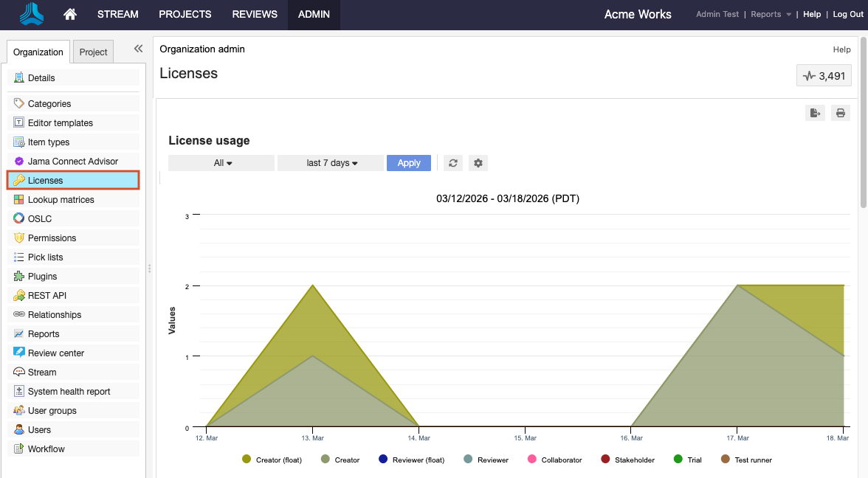Click the activity counter showing 3,491
868x478 pixels.
[x=824, y=75]
